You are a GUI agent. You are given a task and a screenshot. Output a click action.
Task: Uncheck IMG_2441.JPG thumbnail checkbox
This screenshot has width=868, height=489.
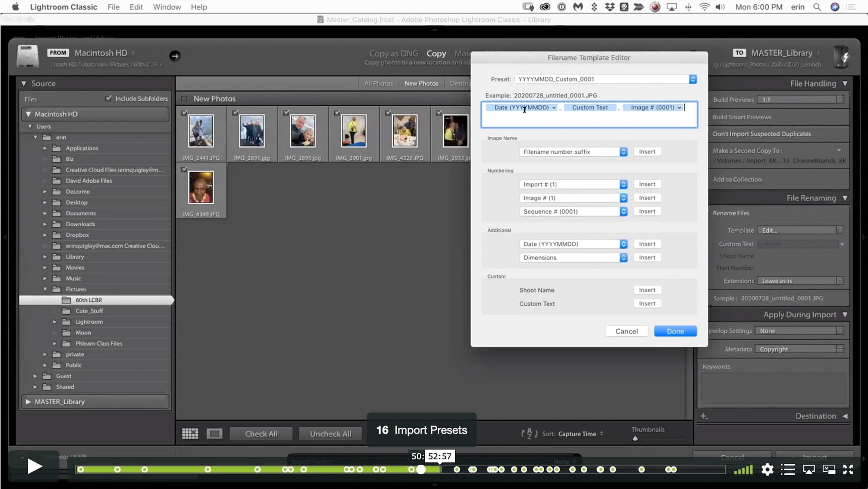tap(184, 112)
